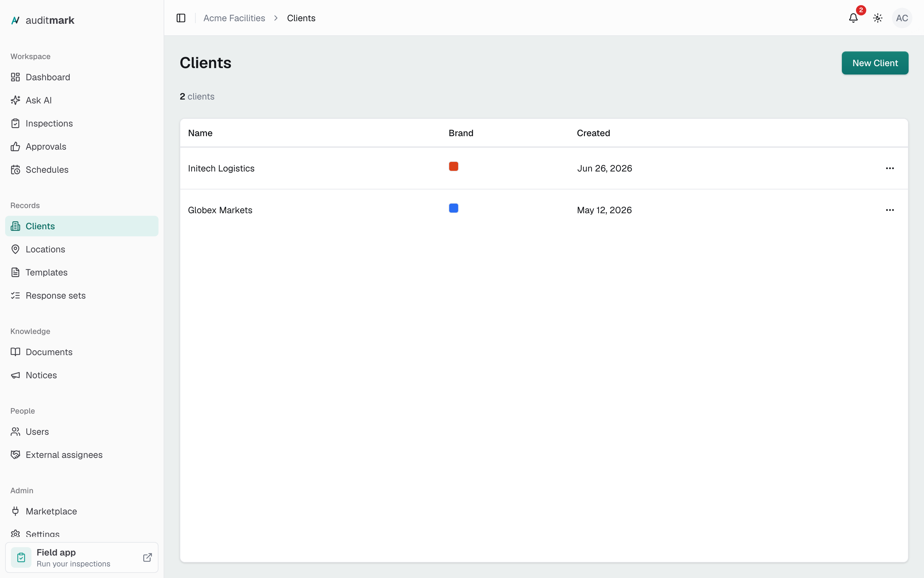Click the Marketplace plug icon

[x=15, y=512]
